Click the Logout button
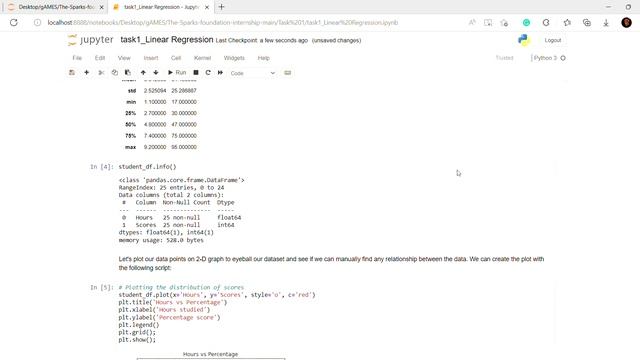The image size is (640, 360). (x=553, y=40)
